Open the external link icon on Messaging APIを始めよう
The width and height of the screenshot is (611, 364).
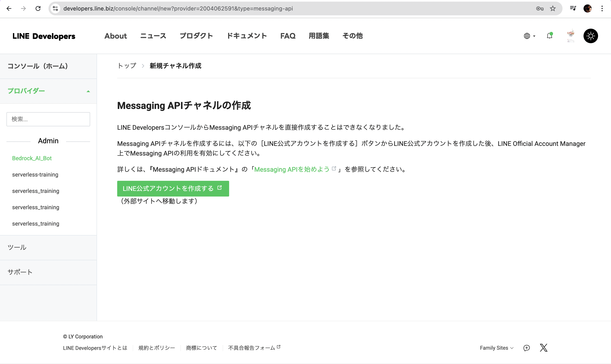click(x=334, y=168)
